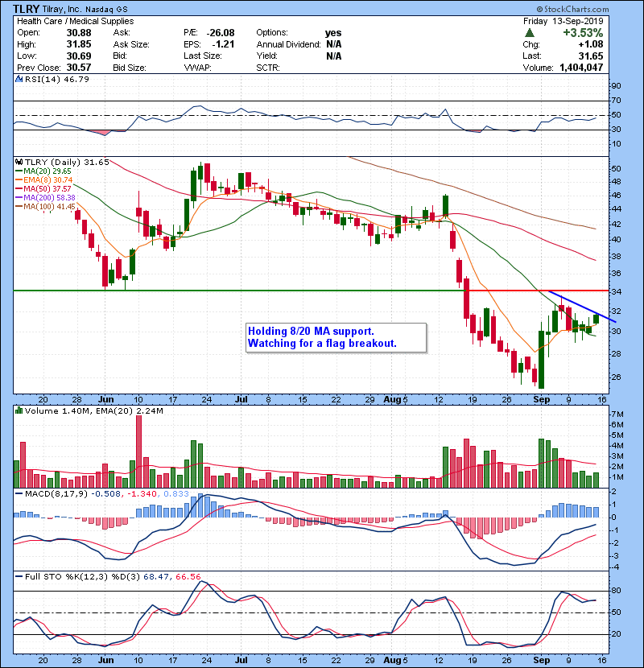The height and width of the screenshot is (668, 644).
Task: Click the VWAP label in the quote header
Action: click(198, 68)
